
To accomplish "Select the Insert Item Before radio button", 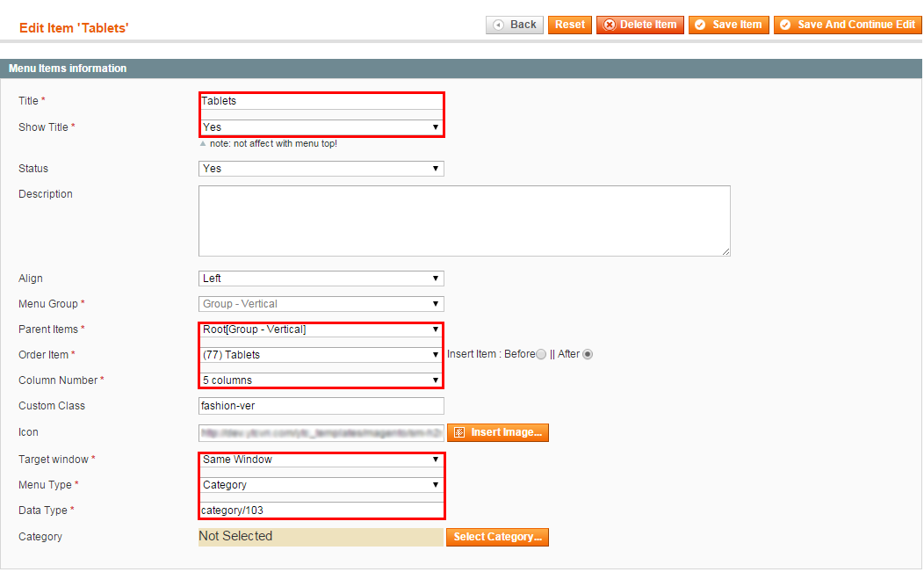I will [541, 354].
